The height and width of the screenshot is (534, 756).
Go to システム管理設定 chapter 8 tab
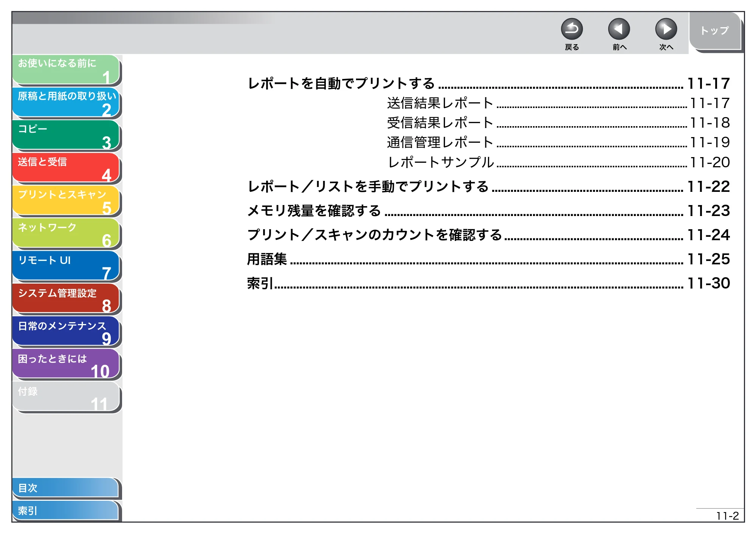pyautogui.click(x=66, y=299)
